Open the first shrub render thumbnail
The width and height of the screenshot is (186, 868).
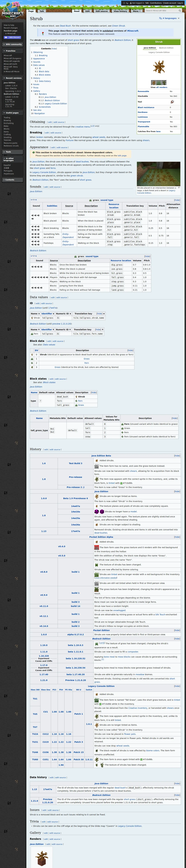coord(154,83)
